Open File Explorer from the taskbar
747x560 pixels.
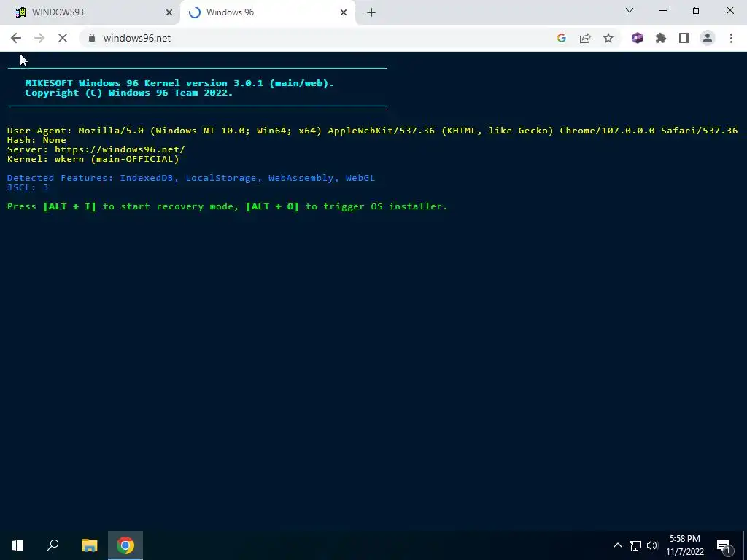tap(89, 545)
